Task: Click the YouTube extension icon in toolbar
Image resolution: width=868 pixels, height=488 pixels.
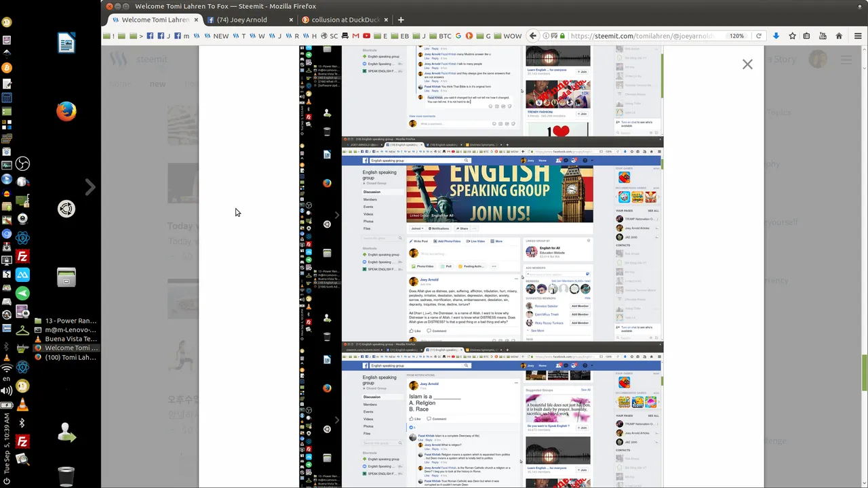Action: tap(823, 36)
